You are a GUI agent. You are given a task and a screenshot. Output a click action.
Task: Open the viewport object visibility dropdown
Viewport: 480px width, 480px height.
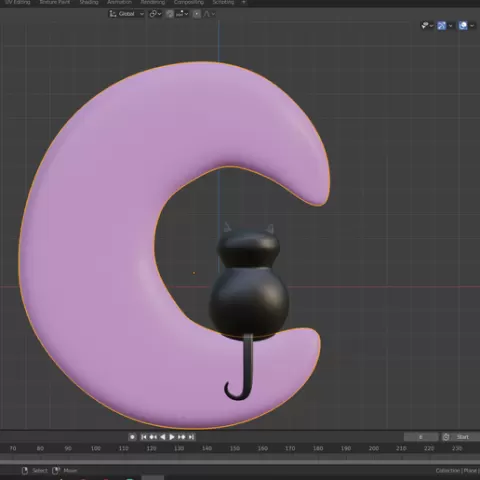pos(427,26)
